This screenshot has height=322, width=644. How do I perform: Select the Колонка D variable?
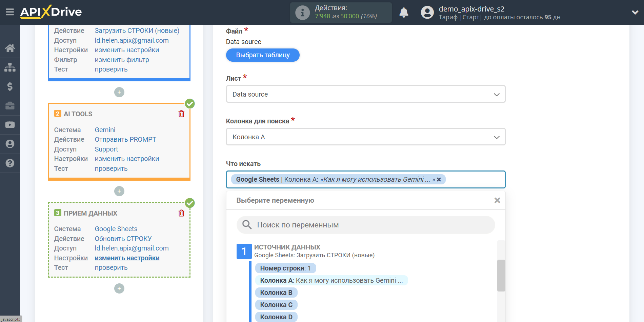click(276, 317)
